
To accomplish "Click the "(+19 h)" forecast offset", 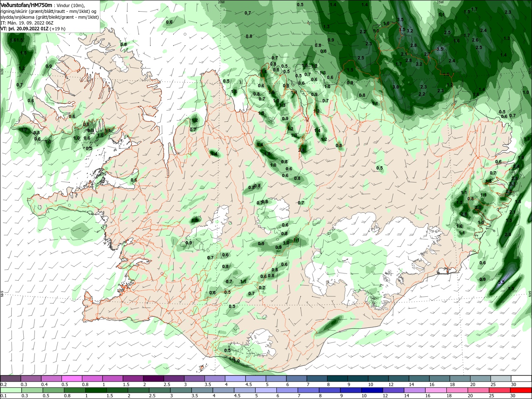I will pyautogui.click(x=57, y=29).
